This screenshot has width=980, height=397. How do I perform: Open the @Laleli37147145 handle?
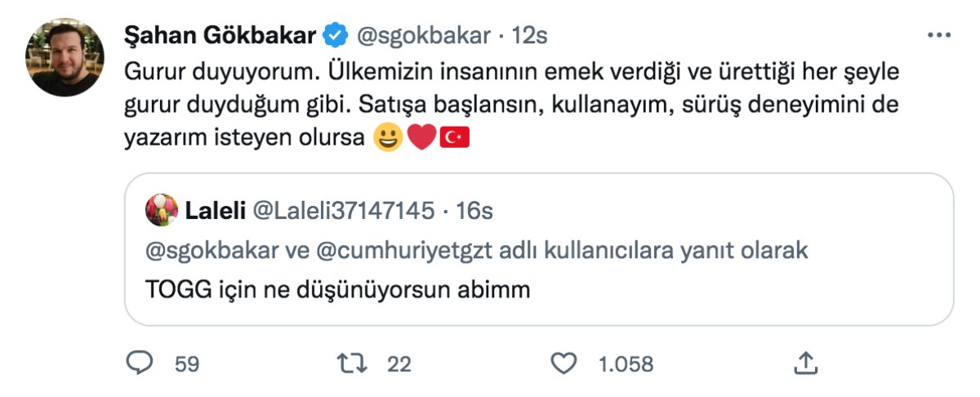click(x=345, y=211)
